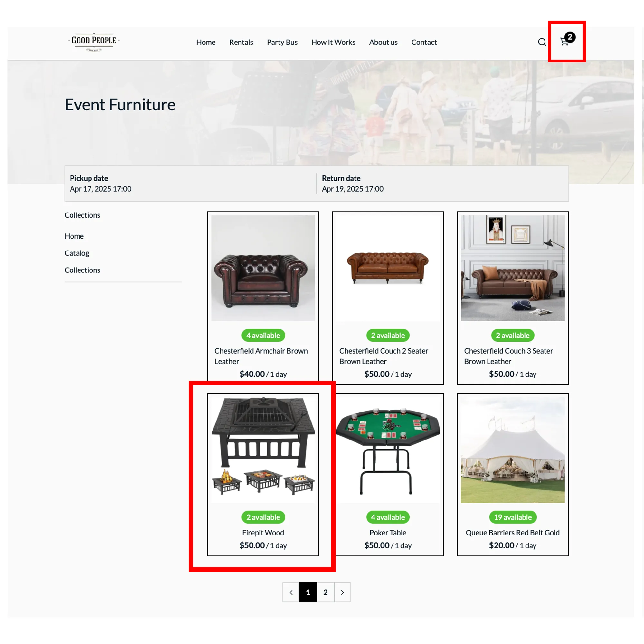Open Chesterfield Couch 3 Seater product title
This screenshot has height=644, width=644.
pyautogui.click(x=508, y=356)
